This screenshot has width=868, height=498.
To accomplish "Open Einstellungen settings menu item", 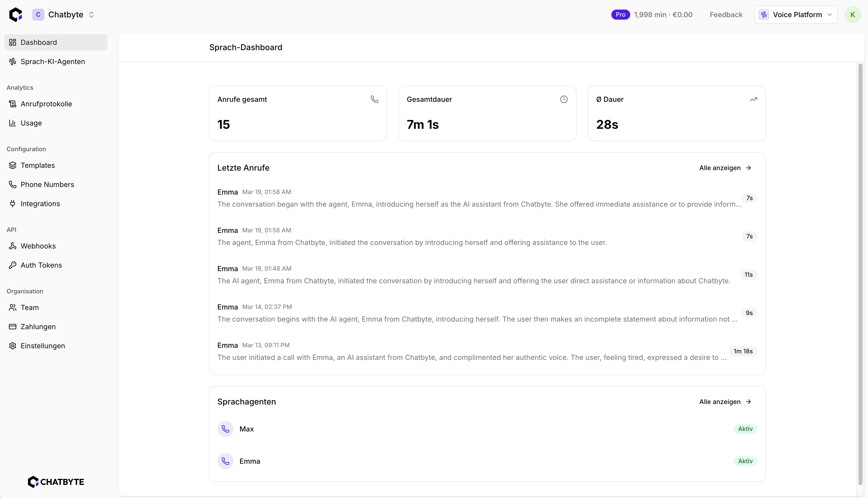I will coord(43,346).
